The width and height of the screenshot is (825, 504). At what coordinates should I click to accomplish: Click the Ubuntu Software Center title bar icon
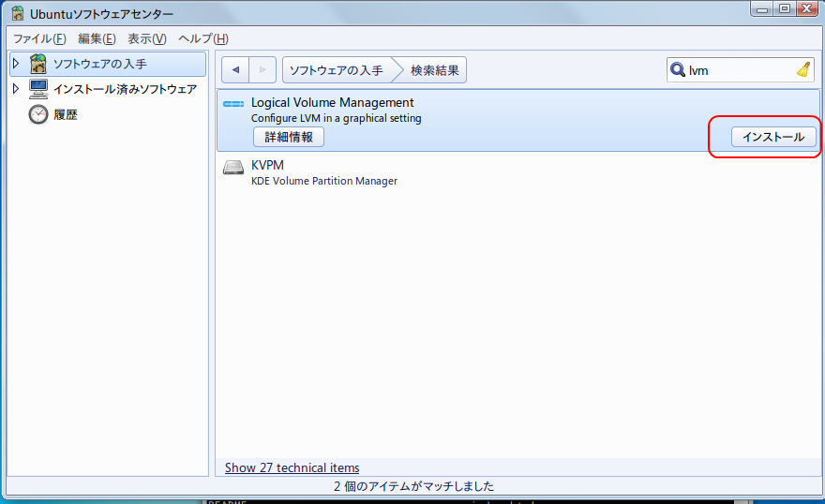18,14
